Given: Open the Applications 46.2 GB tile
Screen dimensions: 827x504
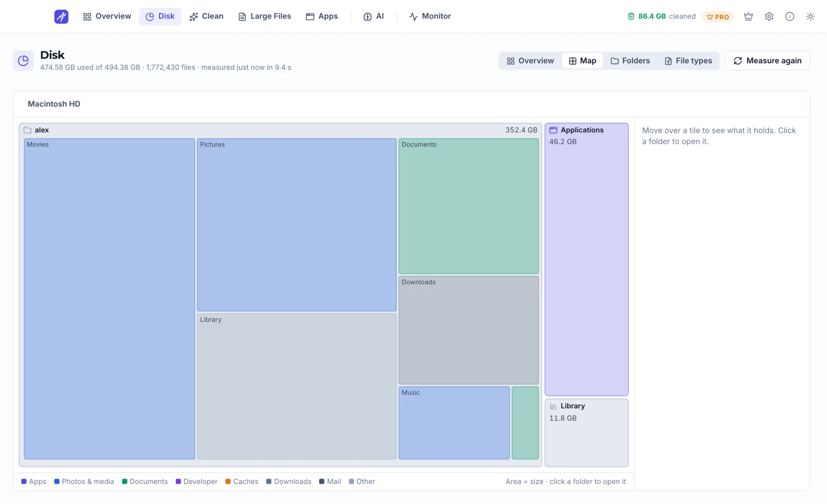Looking at the screenshot, I should (587, 259).
